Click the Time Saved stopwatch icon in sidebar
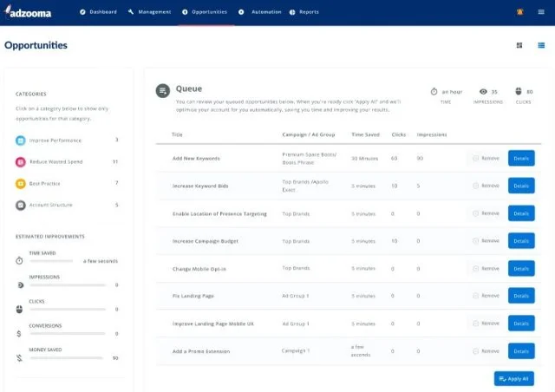This screenshot has width=555, height=392. pyautogui.click(x=19, y=261)
